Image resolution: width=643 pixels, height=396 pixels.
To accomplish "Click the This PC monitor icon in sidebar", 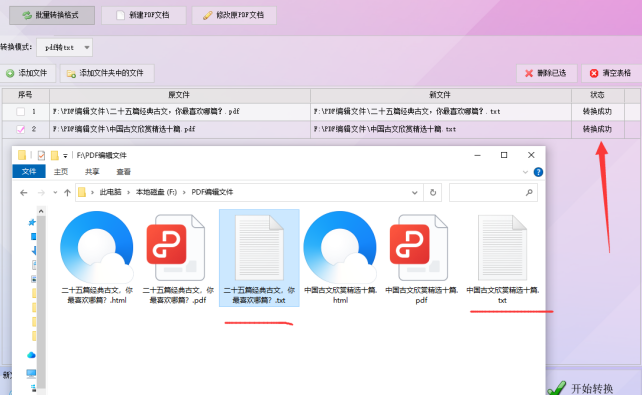I will click(x=31, y=373).
